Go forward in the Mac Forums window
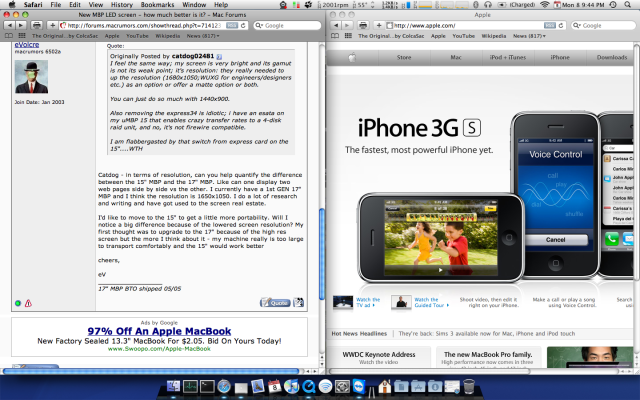 coord(20,25)
